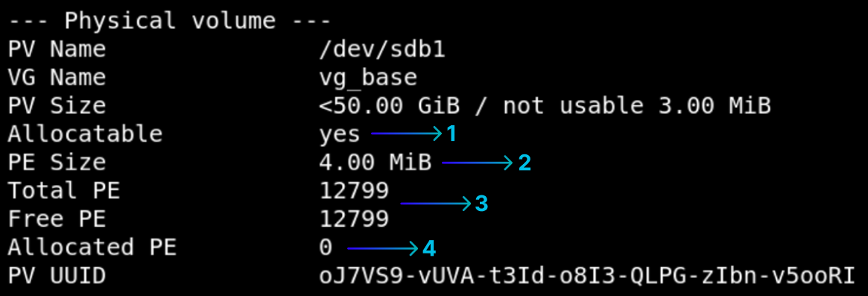
Task: Click the vg_base volume group name
Action: point(368,78)
